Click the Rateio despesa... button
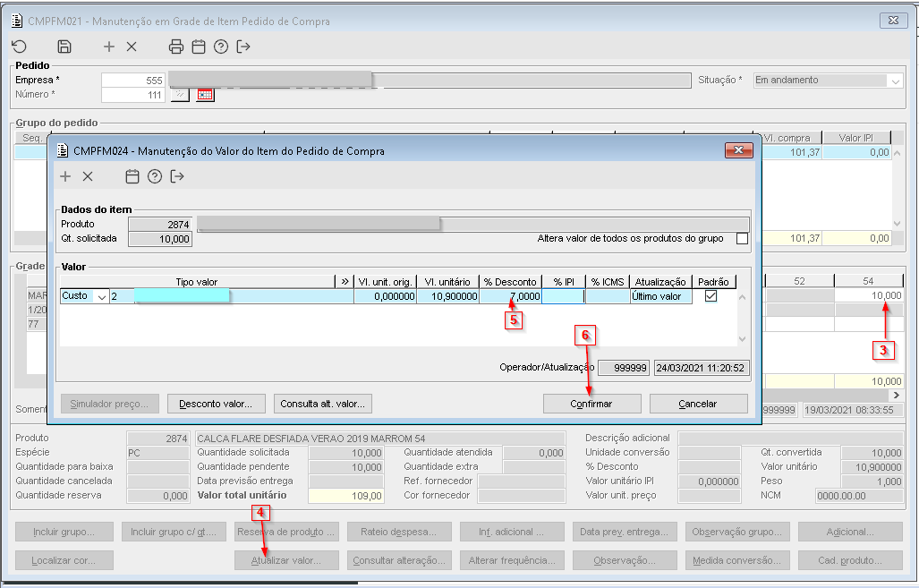The height and width of the screenshot is (588, 919). click(x=399, y=533)
